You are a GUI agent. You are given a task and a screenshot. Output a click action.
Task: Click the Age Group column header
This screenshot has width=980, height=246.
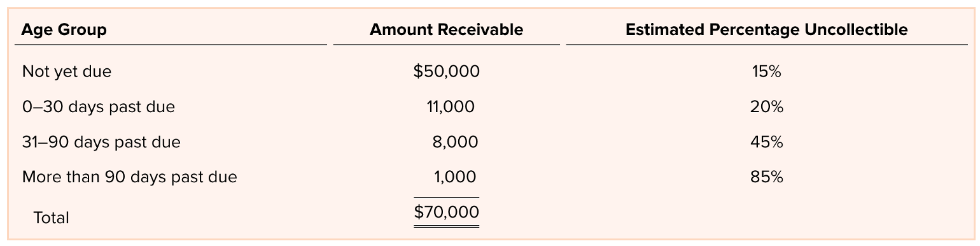pos(64,30)
